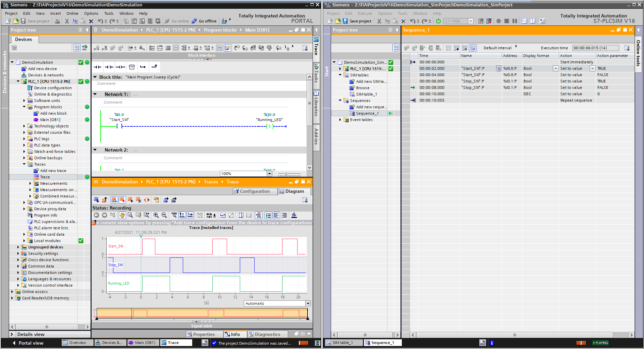Click the vertical measurement cursors icon
Viewport: 644px width, 349px height.
(240, 215)
